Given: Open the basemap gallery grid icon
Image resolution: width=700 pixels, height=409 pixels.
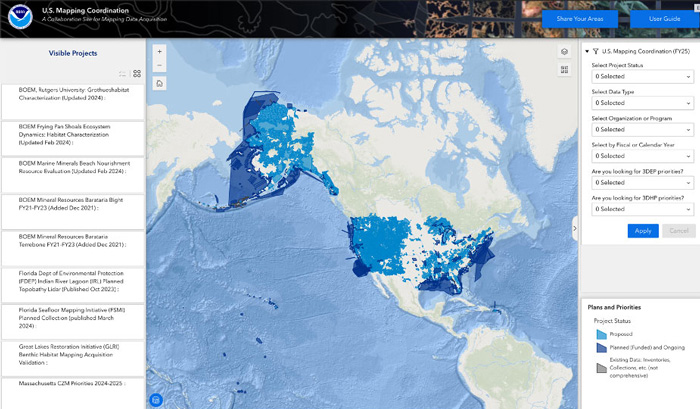Looking at the screenshot, I should tap(564, 70).
